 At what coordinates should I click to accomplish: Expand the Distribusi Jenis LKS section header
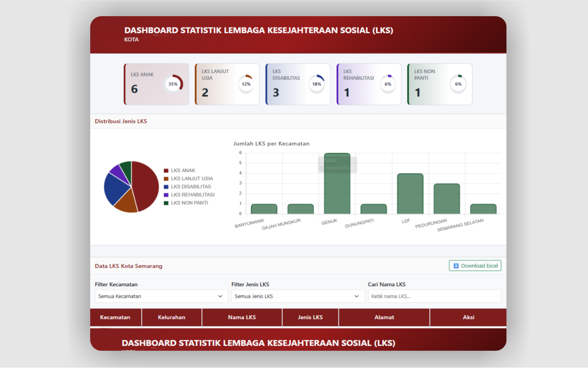click(x=121, y=121)
